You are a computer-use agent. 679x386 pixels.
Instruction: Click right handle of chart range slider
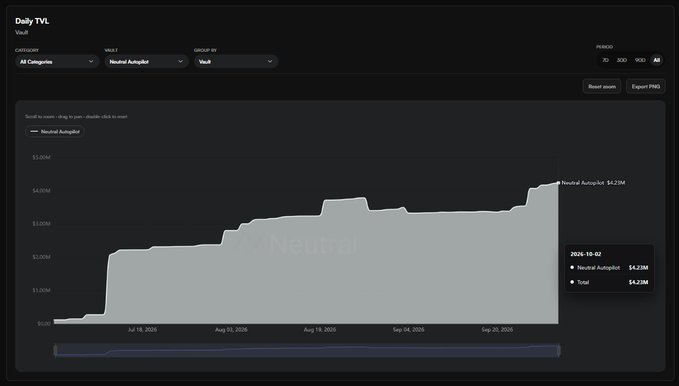click(x=559, y=350)
